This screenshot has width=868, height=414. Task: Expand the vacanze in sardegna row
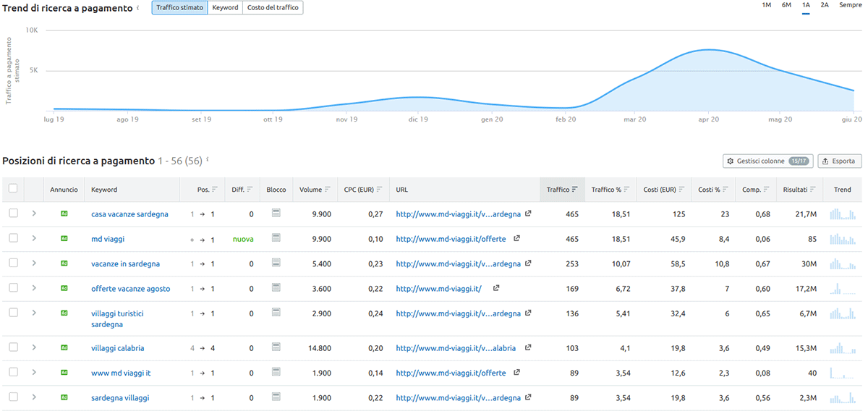[34, 263]
